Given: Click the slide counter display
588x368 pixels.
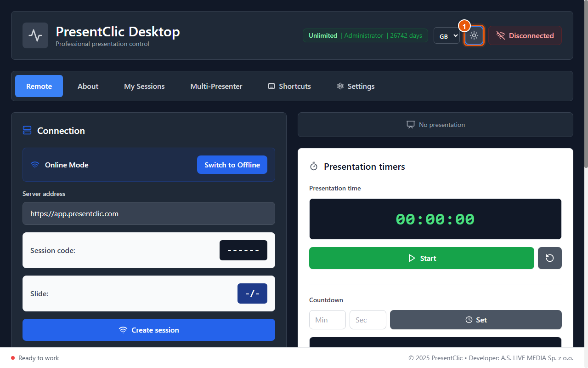Looking at the screenshot, I should 252,293.
